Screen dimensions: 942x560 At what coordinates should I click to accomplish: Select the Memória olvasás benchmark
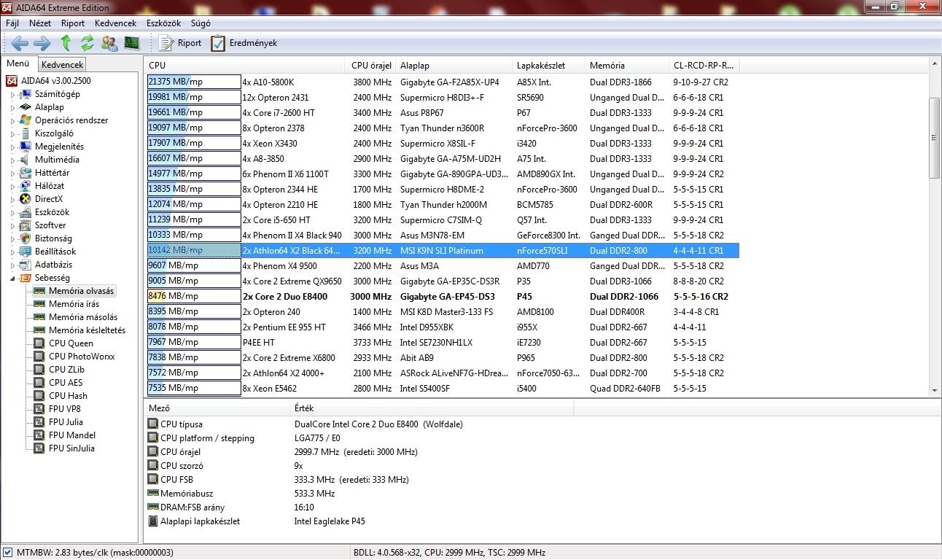click(x=81, y=291)
